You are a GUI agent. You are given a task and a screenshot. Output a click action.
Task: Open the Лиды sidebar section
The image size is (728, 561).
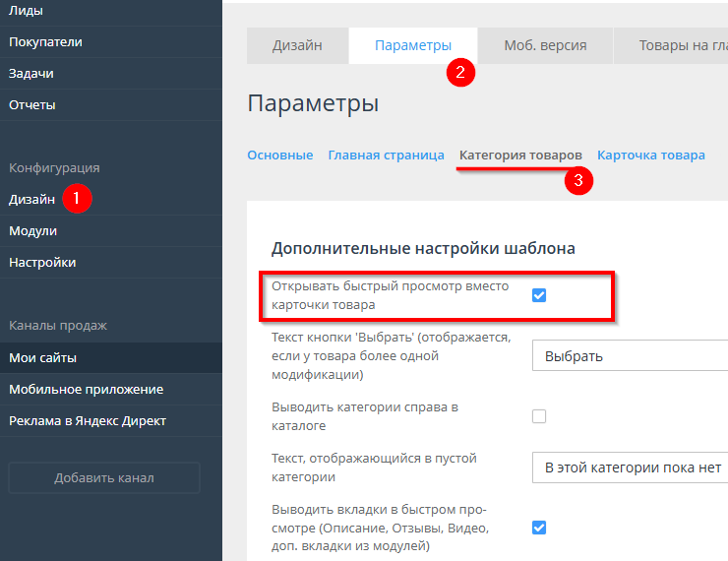[x=26, y=11]
